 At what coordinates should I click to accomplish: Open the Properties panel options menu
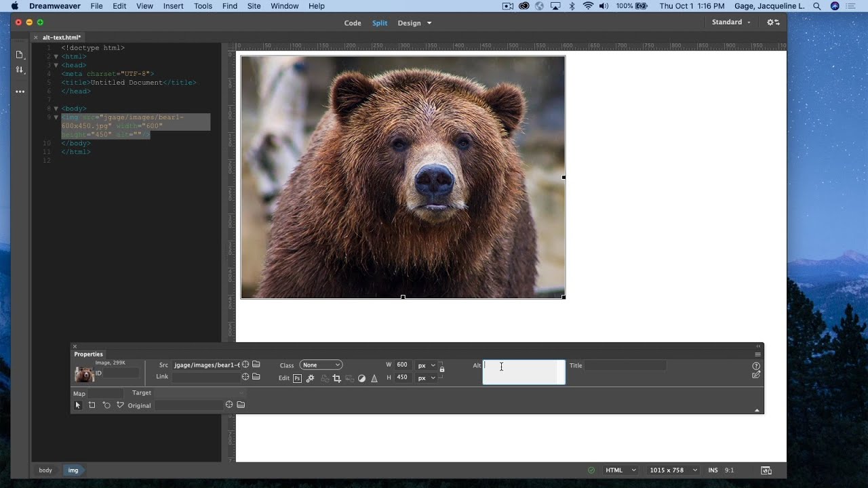[x=757, y=354]
